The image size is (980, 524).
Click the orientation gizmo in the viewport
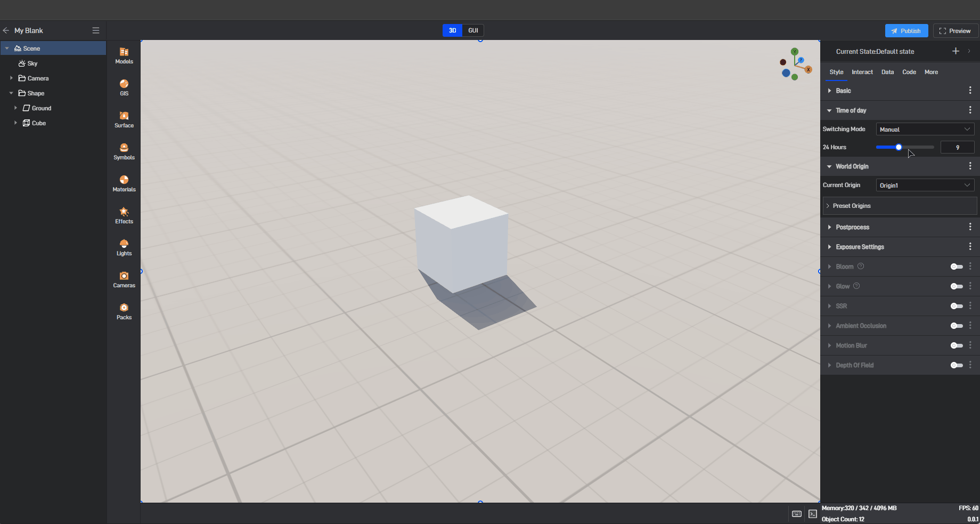tap(796, 65)
